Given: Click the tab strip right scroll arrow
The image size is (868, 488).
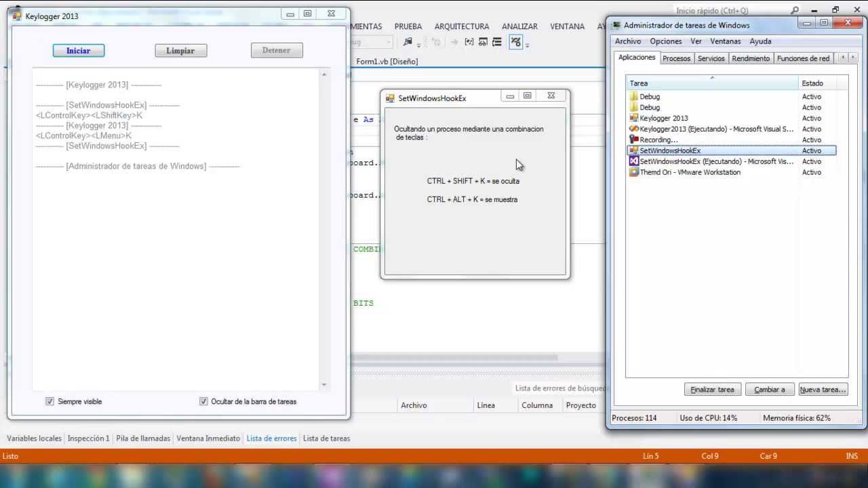Looking at the screenshot, I should point(854,58).
